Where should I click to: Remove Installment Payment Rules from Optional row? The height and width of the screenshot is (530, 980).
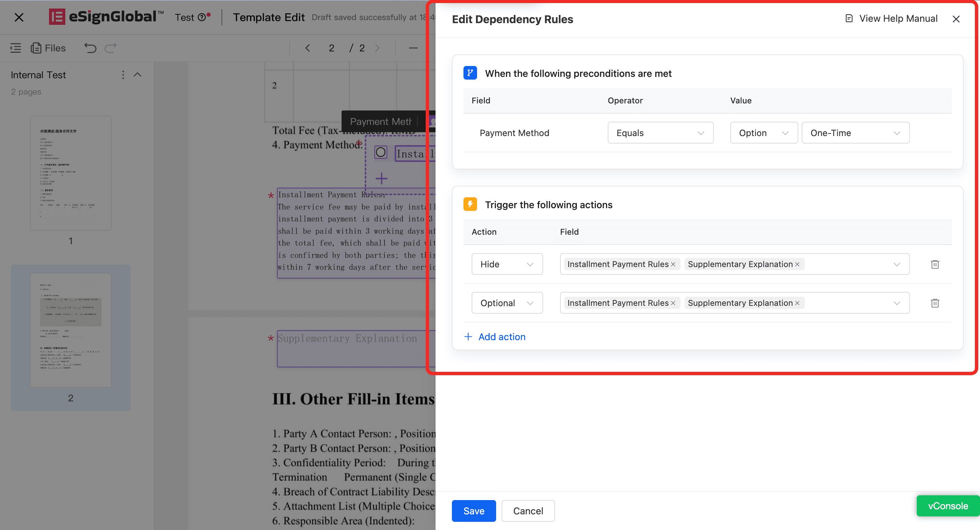[673, 303]
